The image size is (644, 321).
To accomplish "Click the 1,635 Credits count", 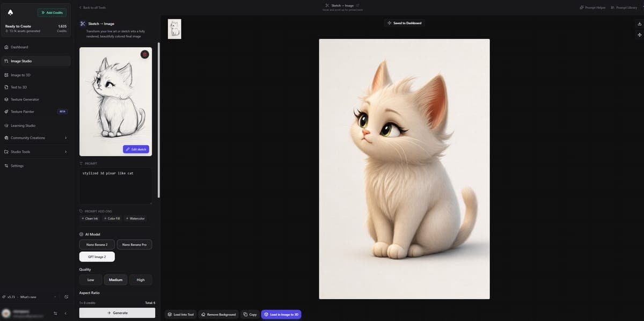I will 62,28.
